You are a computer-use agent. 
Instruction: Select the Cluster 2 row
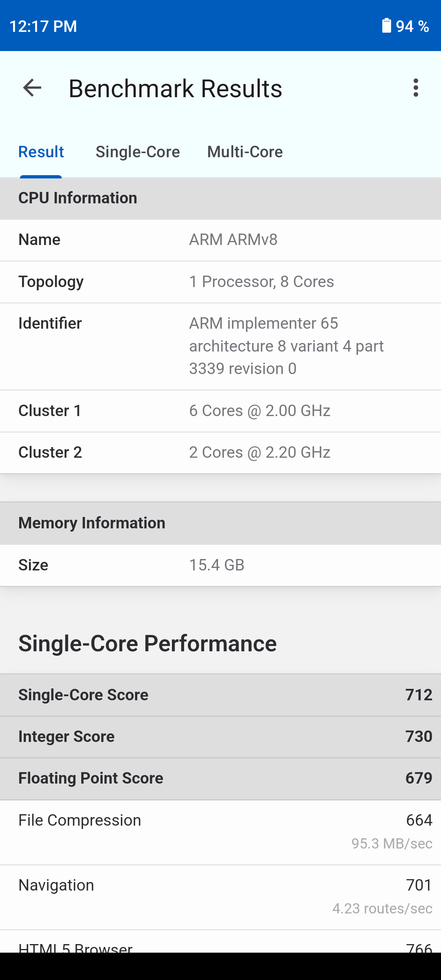tap(220, 452)
